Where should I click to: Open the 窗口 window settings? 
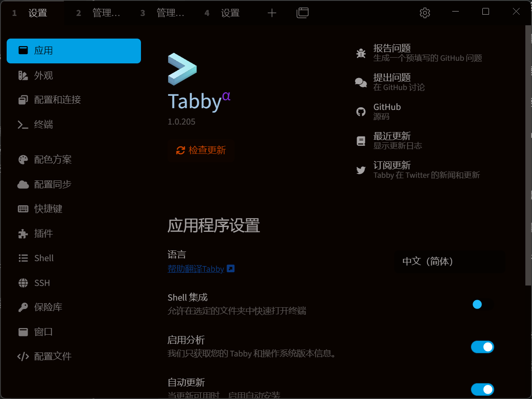point(74,332)
